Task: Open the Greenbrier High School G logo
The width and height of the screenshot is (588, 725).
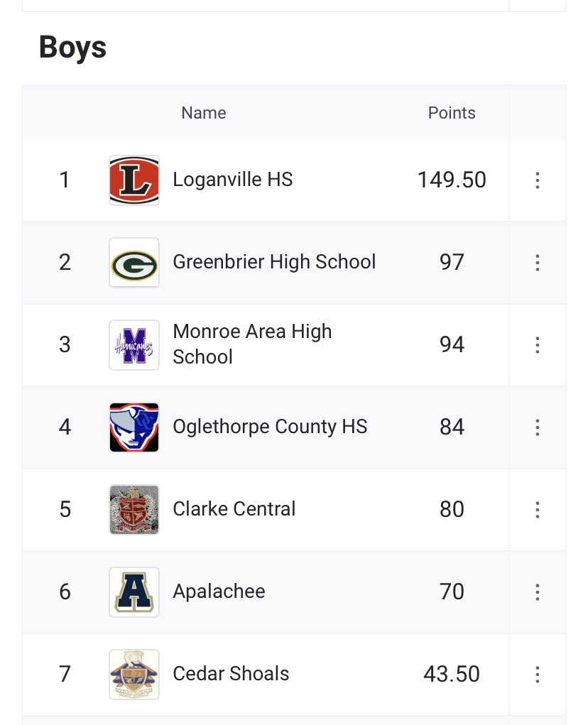Action: point(134,263)
